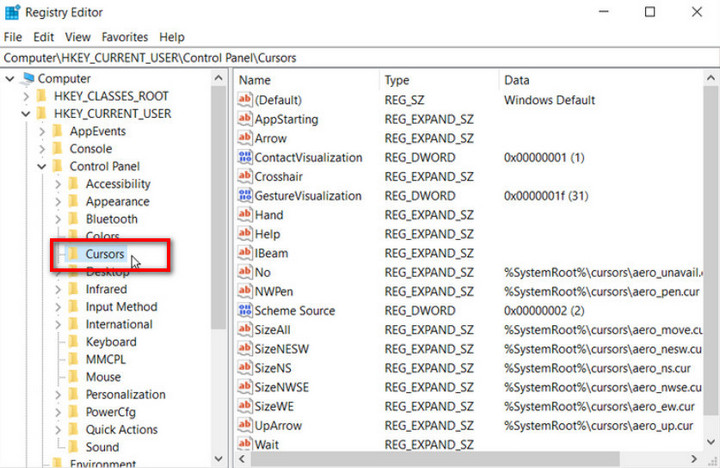Collapse the HKEY_CURRENT_USER tree node
Screen dimensions: 720x468
[x=25, y=114]
